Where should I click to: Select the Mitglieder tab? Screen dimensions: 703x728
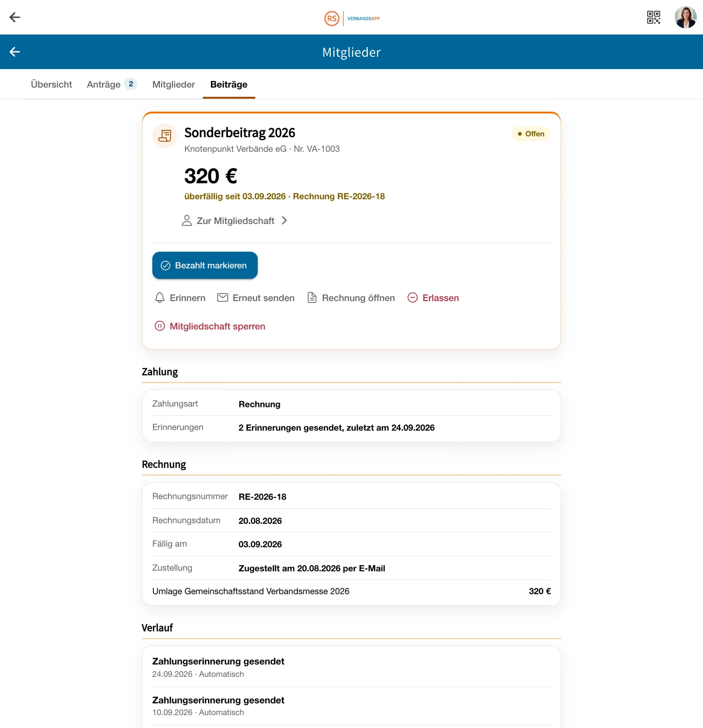174,84
